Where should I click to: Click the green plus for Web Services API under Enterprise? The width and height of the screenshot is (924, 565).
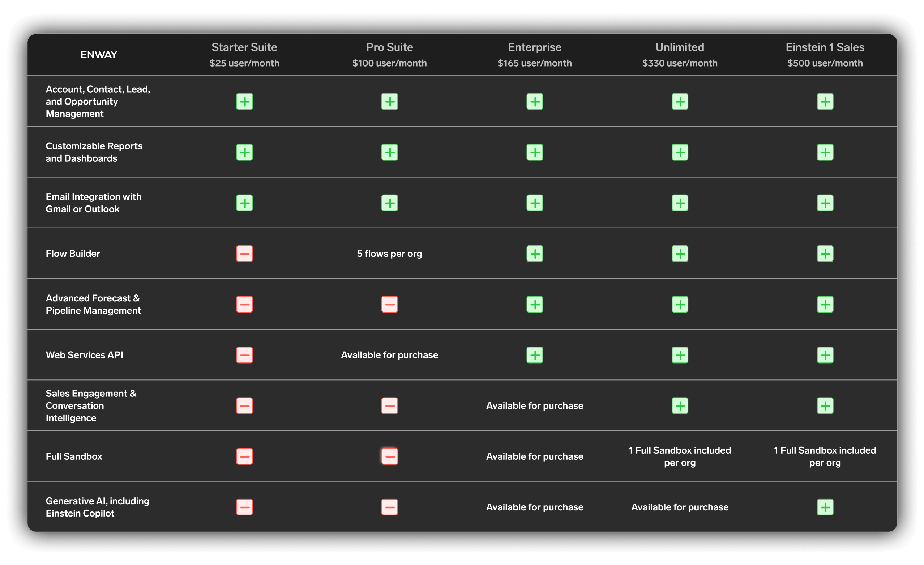(x=535, y=355)
